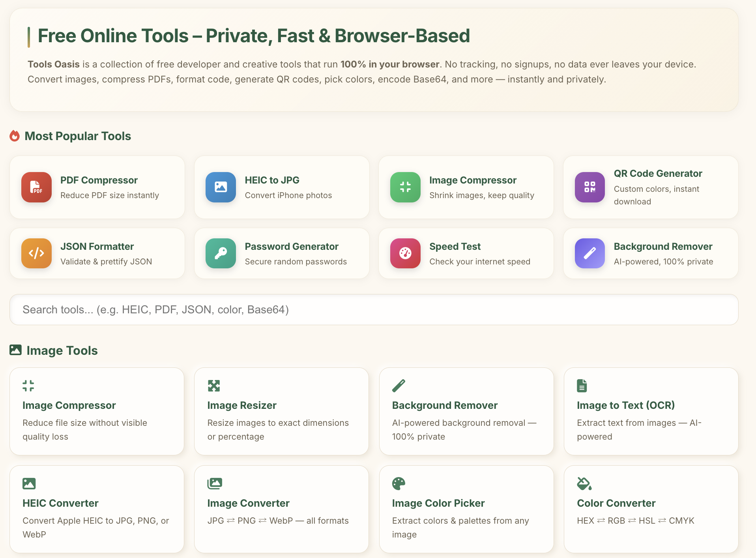Click the paint bucket icon in Color Converter card

pos(584,483)
